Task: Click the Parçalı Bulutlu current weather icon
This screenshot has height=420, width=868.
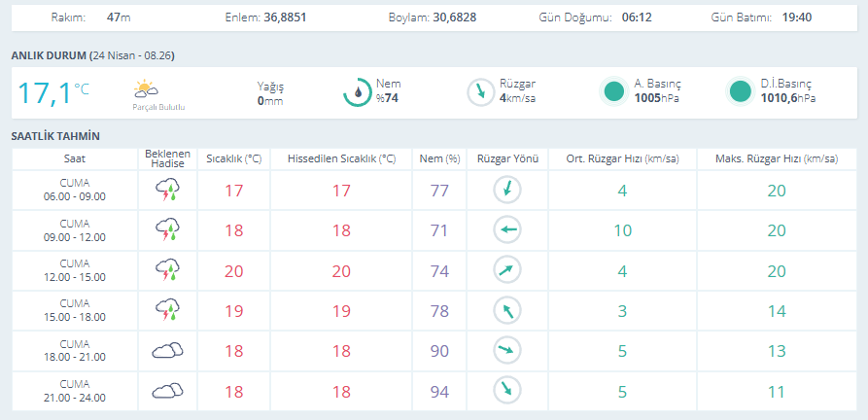Action: click(146, 89)
